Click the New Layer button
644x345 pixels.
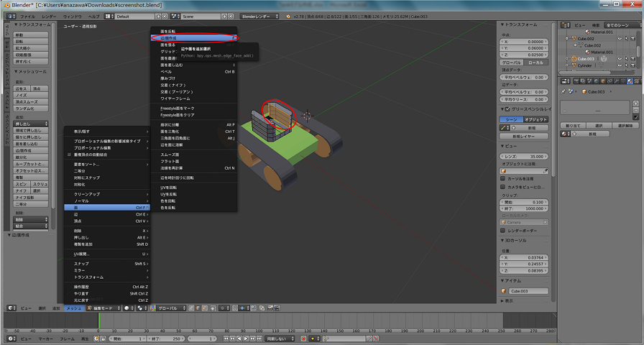(525, 136)
